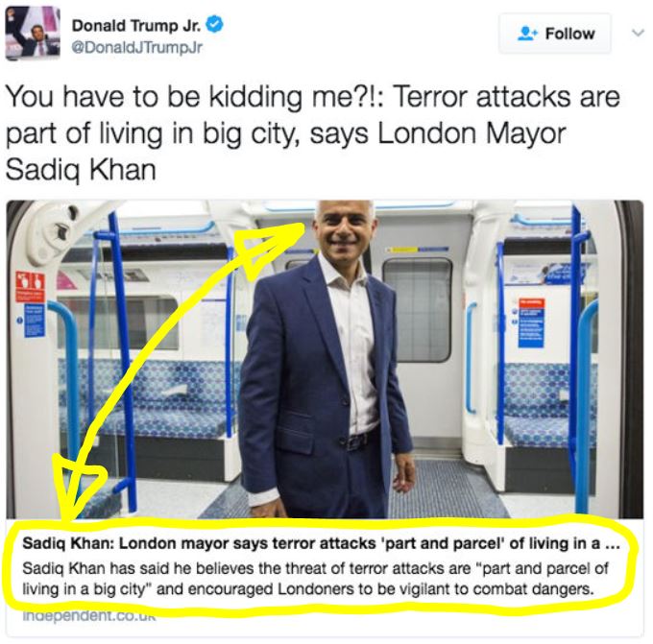Open the Sadiq Khan article headline
The image size is (653, 644).
(x=321, y=543)
